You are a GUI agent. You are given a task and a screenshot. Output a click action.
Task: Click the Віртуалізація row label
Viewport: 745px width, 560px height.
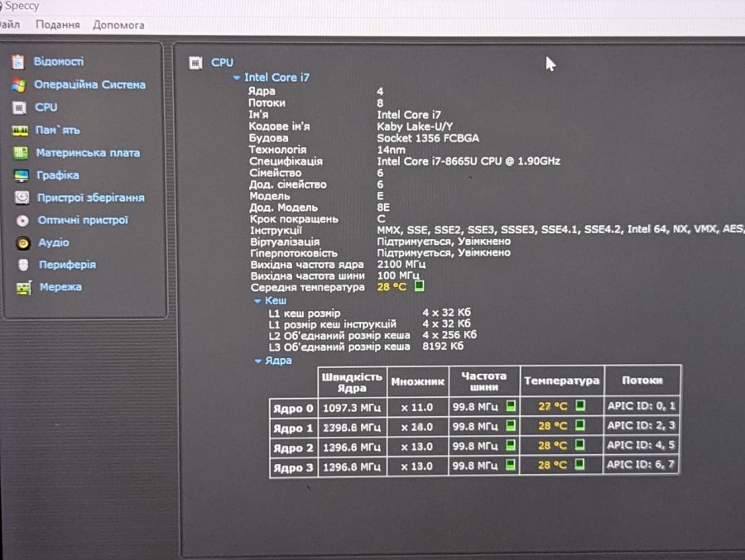pyautogui.click(x=285, y=242)
